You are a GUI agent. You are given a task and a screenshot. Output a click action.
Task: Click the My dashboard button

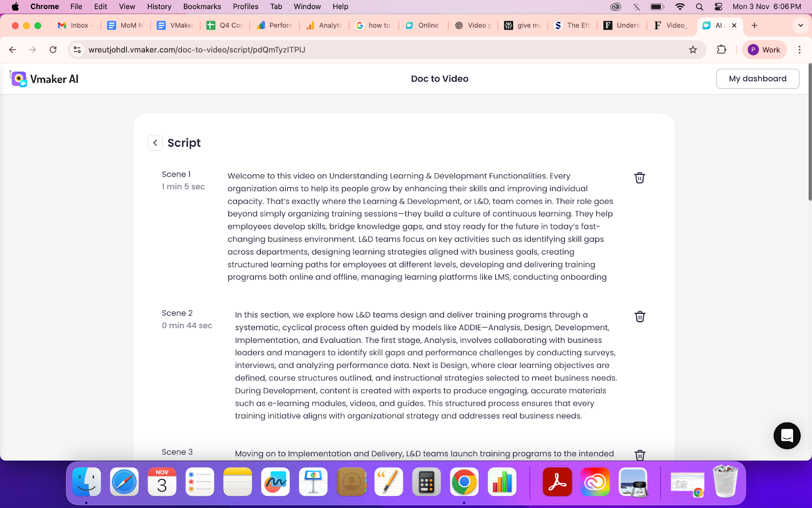757,79
